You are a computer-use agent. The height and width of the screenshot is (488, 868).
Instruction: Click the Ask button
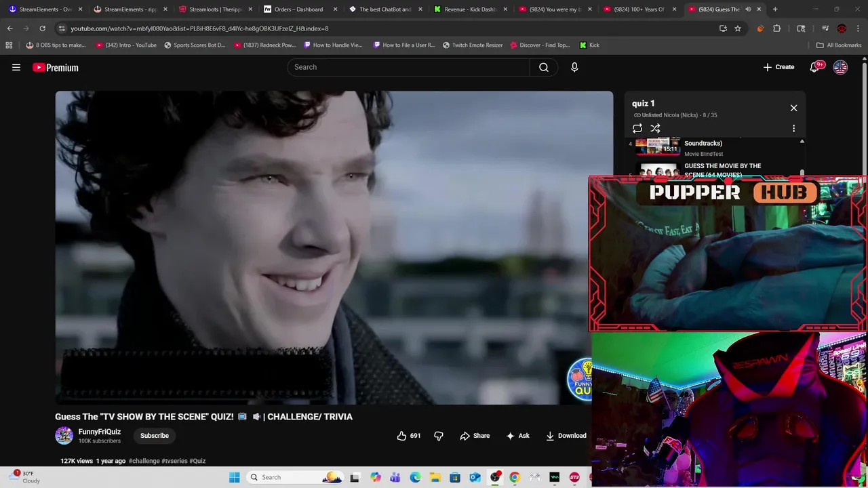click(x=517, y=436)
